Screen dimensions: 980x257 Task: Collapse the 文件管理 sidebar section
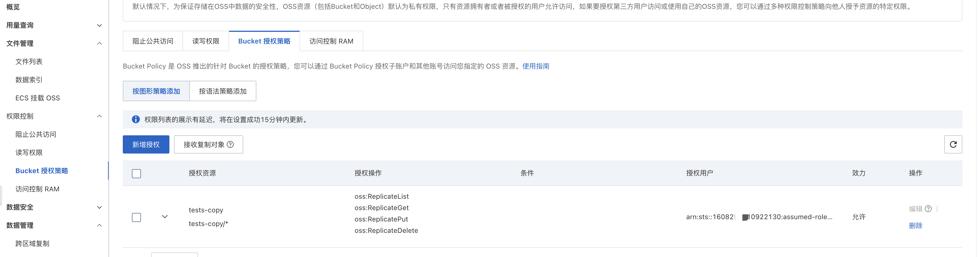[100, 43]
